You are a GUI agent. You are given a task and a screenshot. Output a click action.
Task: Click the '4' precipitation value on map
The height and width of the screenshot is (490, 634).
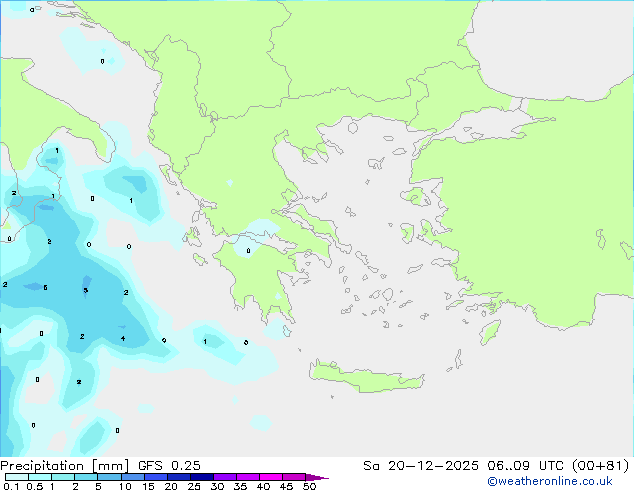click(123, 338)
